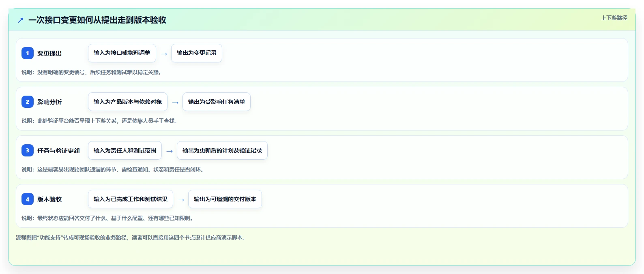The width and height of the screenshot is (644, 274).
Task: Click the step label 版本验收
Action: (x=49, y=199)
